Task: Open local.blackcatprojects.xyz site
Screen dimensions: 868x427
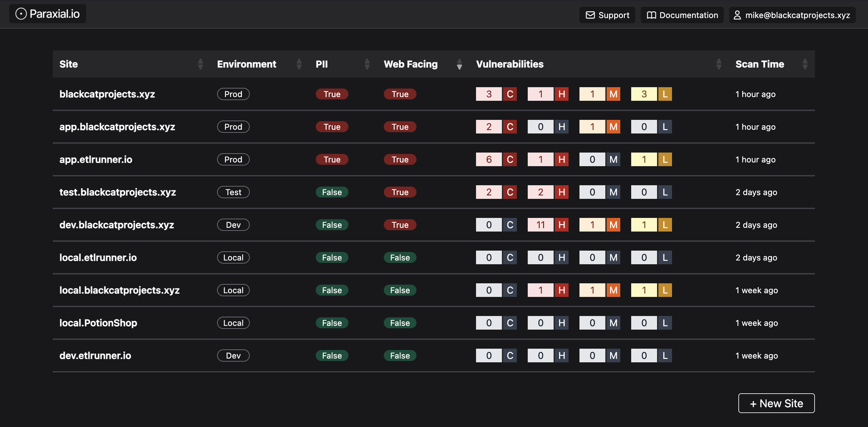Action: tap(119, 290)
